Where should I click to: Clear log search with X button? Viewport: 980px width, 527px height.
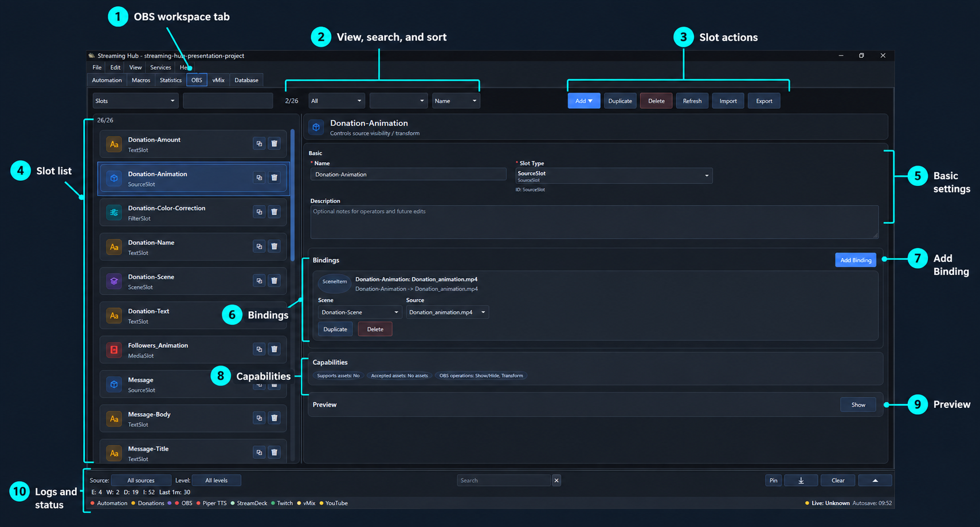pyautogui.click(x=556, y=481)
